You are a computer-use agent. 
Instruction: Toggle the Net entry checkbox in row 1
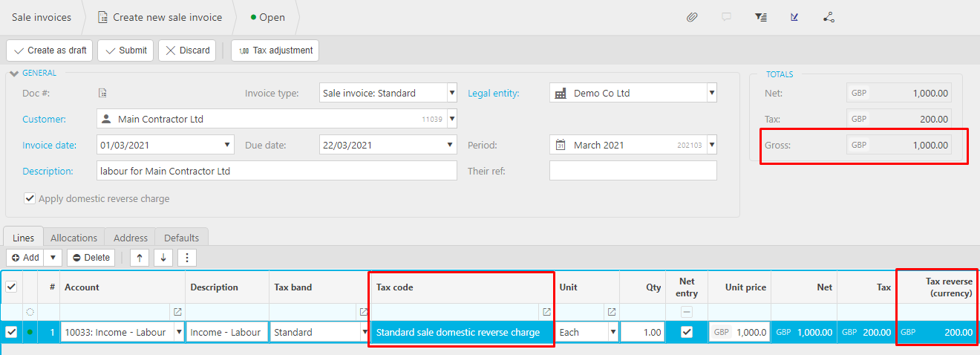coord(687,332)
